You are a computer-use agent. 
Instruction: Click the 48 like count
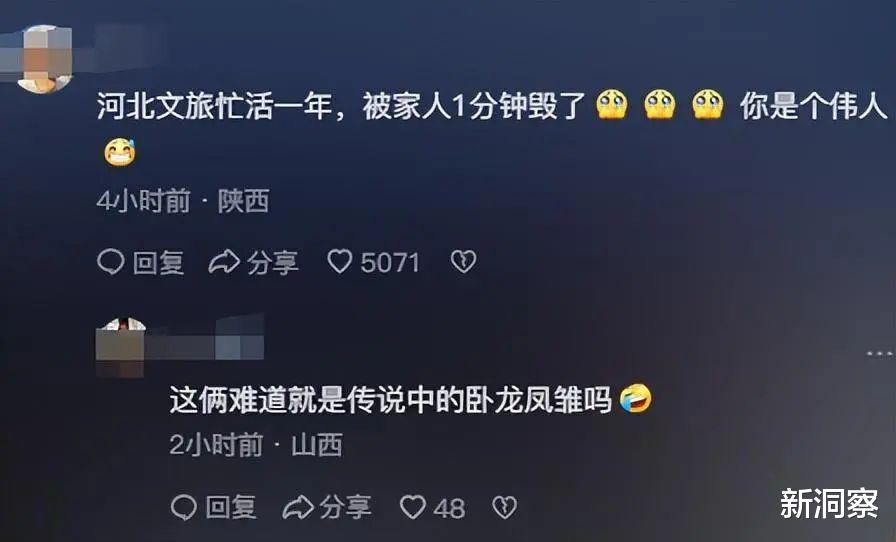[449, 508]
